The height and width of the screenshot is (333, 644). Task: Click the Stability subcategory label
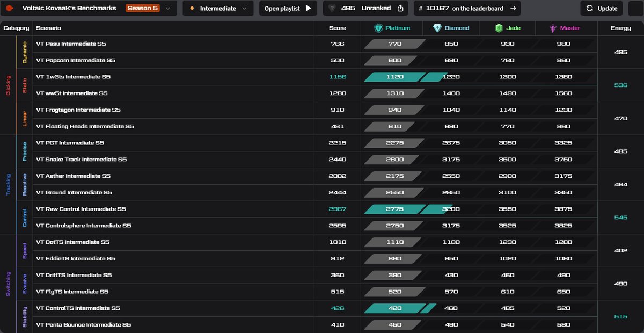pos(25,316)
